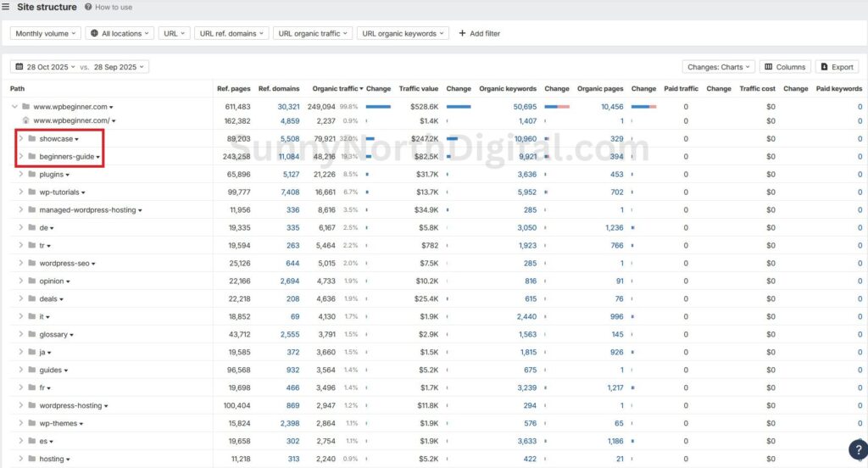Open the showcase path dropdown menu
The image size is (868, 468).
point(76,139)
